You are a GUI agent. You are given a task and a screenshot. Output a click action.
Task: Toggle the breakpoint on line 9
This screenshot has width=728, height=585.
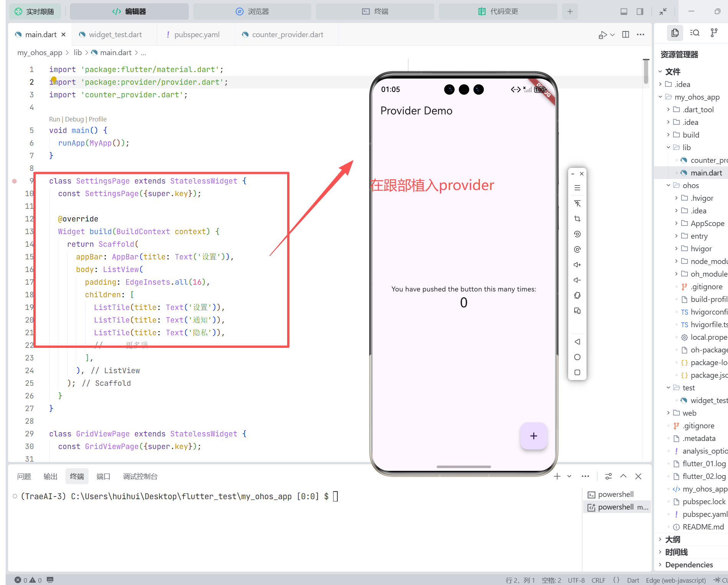point(15,181)
